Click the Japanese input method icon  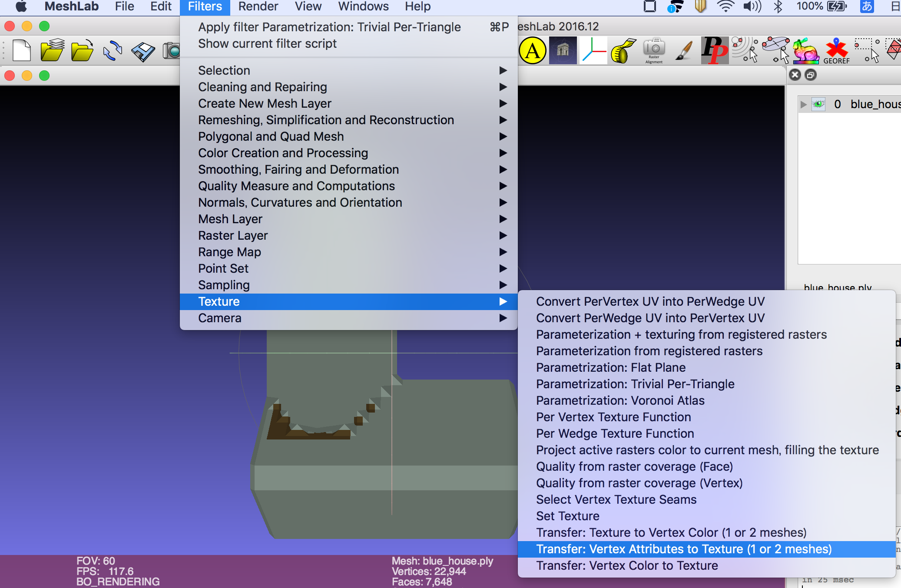tap(867, 7)
